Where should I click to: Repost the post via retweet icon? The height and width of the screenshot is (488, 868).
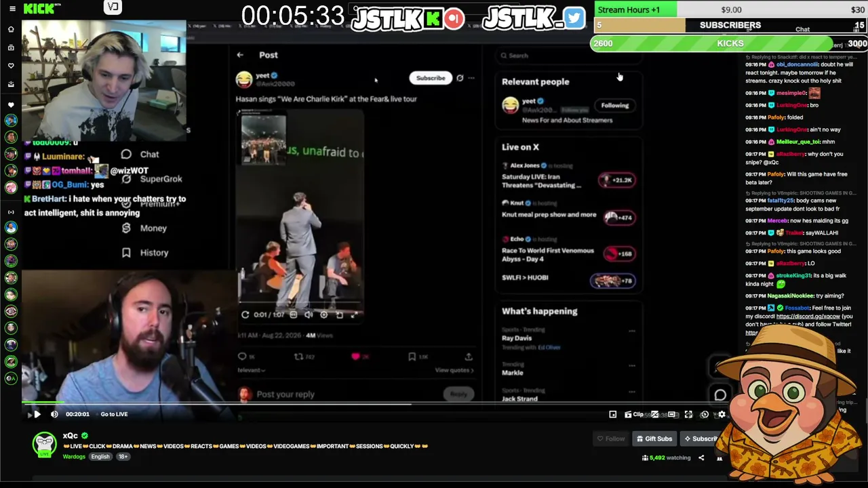click(x=298, y=357)
